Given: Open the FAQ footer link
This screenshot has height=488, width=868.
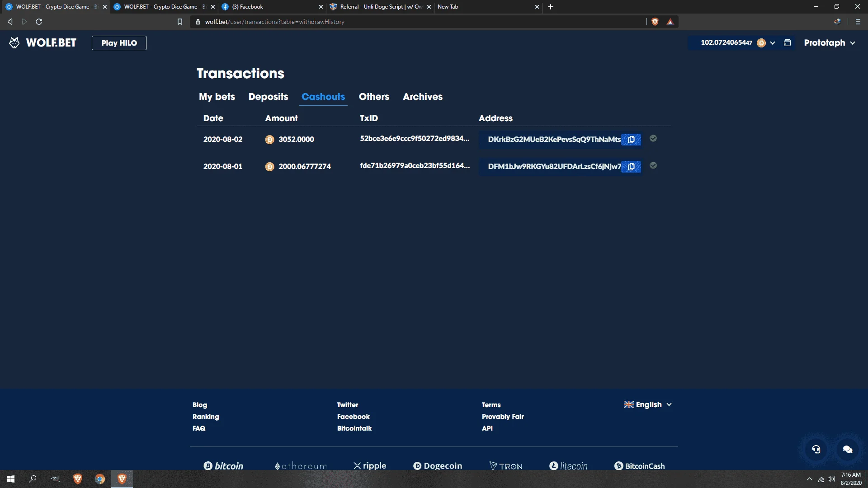Looking at the screenshot, I should coord(199,428).
